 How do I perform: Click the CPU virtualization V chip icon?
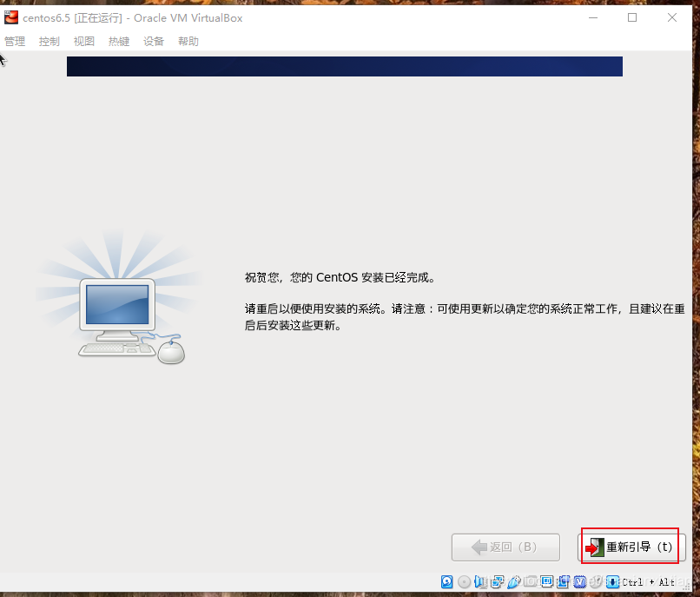coord(580,582)
